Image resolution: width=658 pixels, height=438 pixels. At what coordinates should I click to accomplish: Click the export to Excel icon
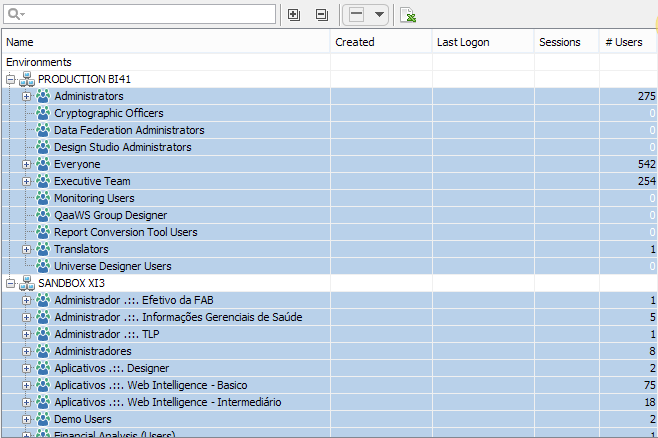point(408,15)
